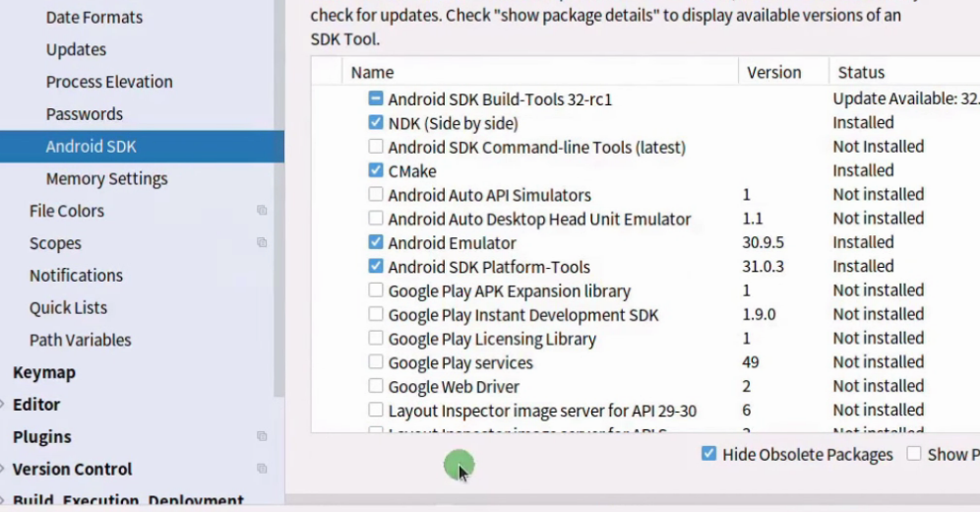980x512 pixels.
Task: Click the Plugins project-level copy icon
Action: pos(262,436)
